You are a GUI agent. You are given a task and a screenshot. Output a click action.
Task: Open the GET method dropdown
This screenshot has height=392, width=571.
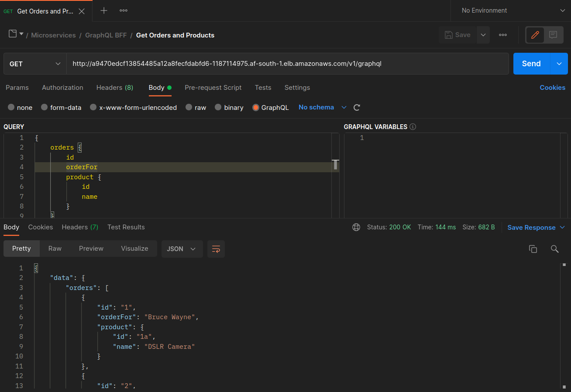(x=35, y=64)
